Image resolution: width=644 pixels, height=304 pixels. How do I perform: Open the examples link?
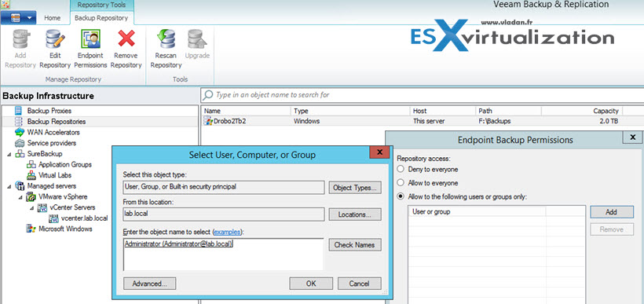coord(227,232)
